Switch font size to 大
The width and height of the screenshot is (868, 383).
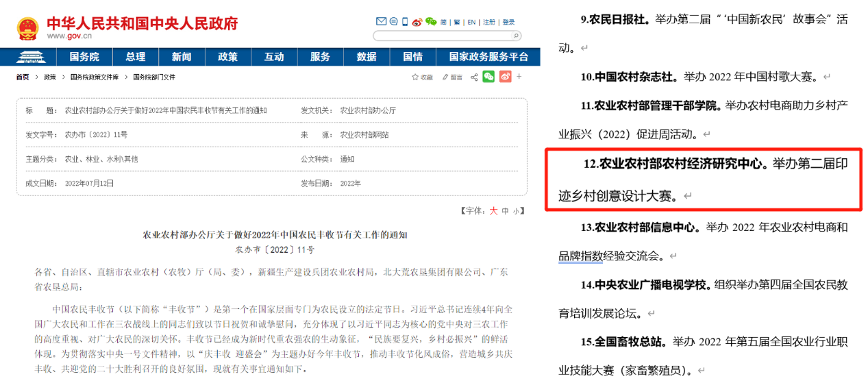coord(493,211)
